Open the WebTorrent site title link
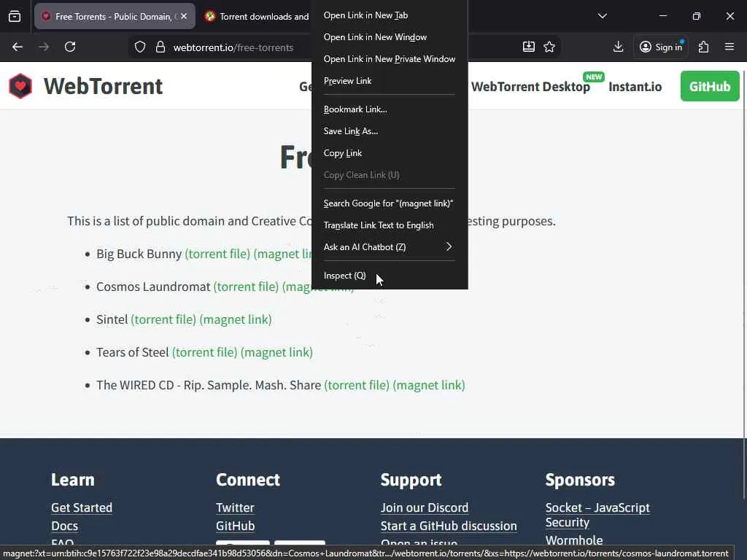The width and height of the screenshot is (747, 560). (x=103, y=86)
